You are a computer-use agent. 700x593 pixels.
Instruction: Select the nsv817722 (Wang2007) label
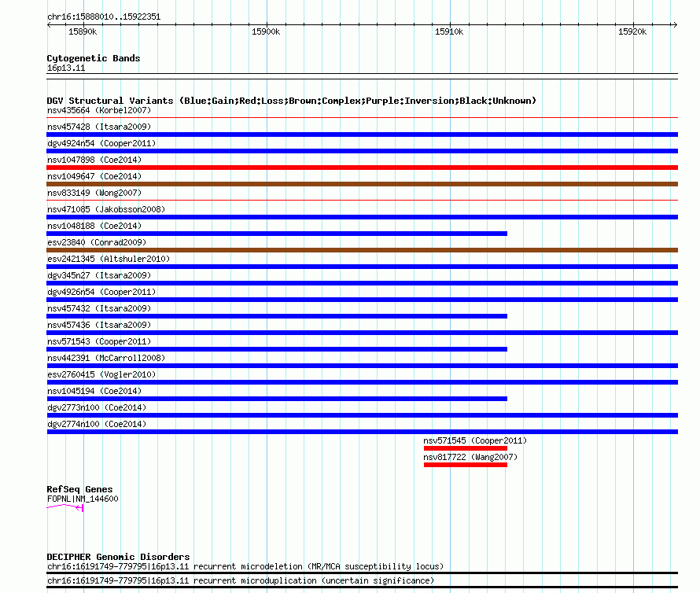tap(470, 457)
